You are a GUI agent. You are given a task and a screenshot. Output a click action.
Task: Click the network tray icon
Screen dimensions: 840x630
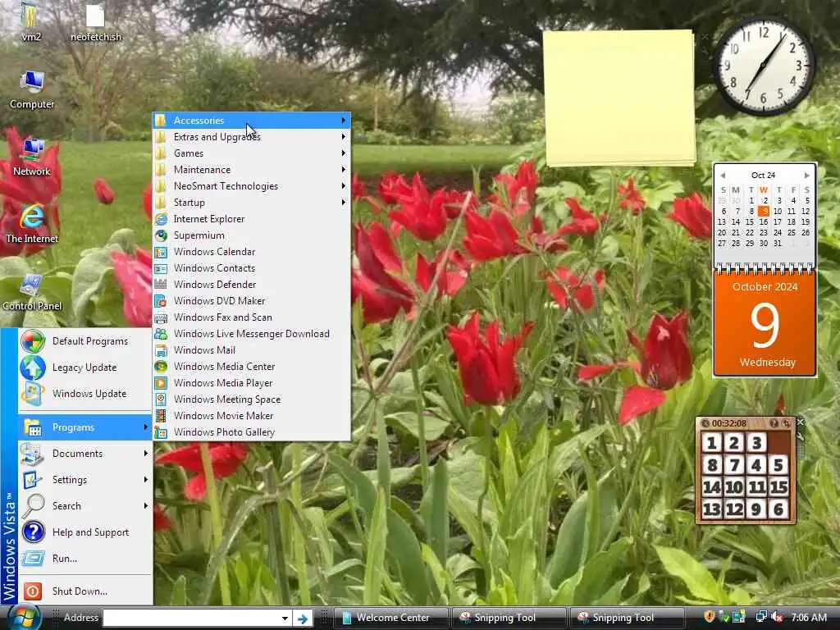(761, 617)
